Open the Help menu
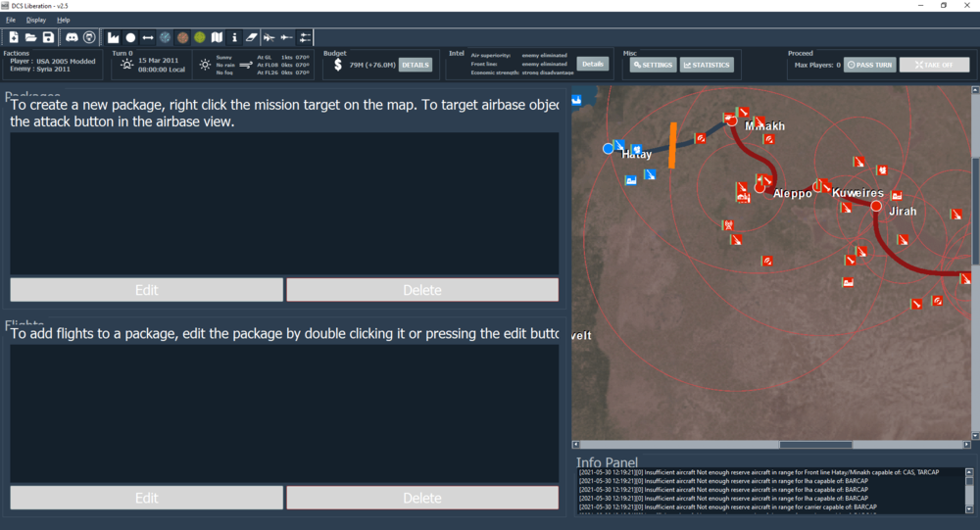 point(63,20)
